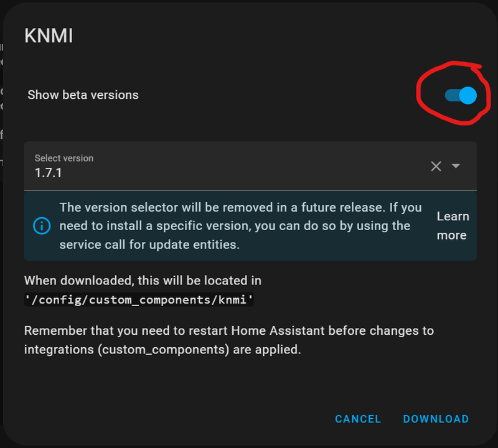Disable the Show beta versions switch
The height and width of the screenshot is (448, 498).
point(461,95)
